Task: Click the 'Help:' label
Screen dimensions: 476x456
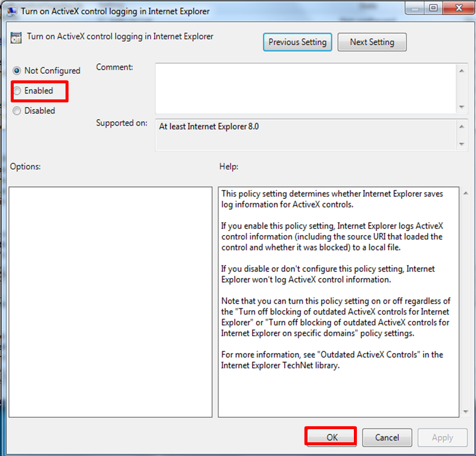Action: (x=229, y=167)
